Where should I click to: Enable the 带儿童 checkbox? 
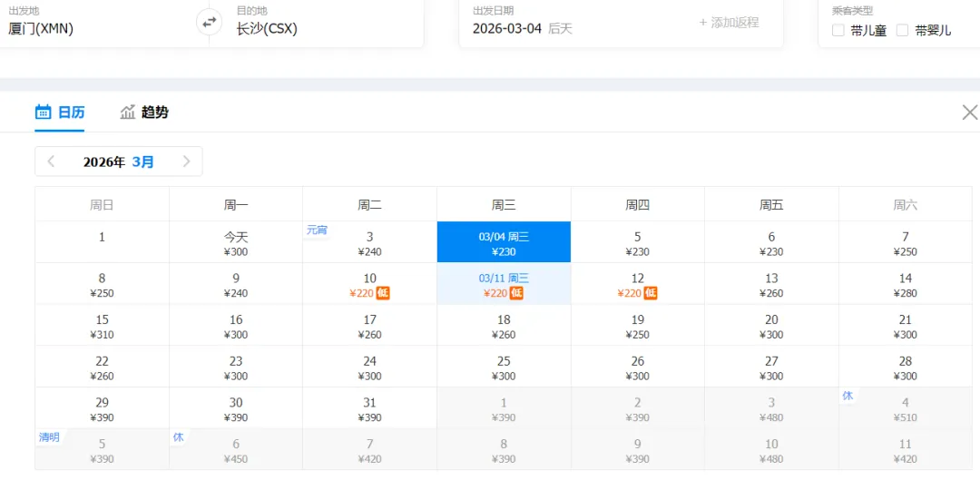(838, 31)
